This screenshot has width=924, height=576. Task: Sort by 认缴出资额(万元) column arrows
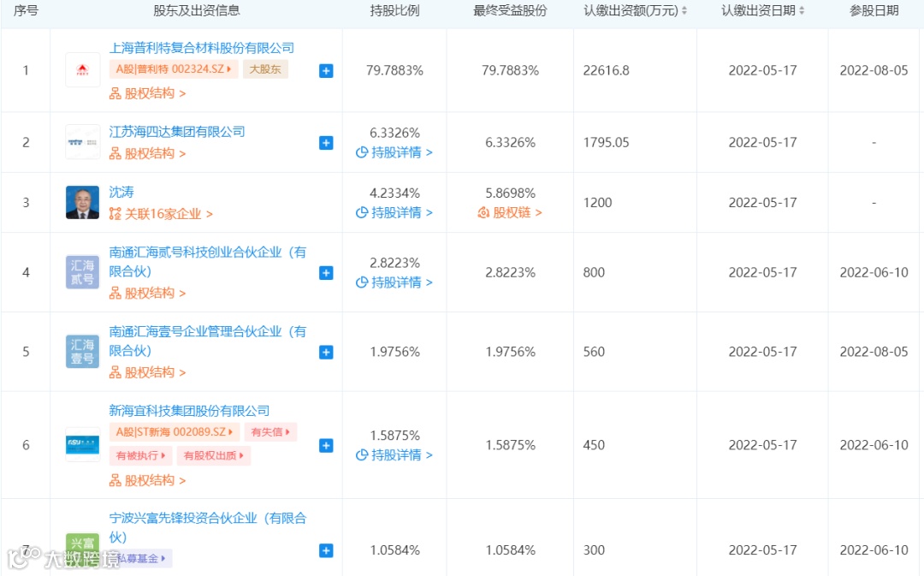pos(684,10)
